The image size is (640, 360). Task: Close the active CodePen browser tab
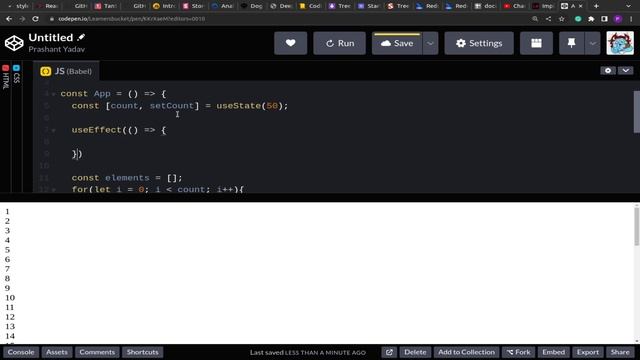580,6
